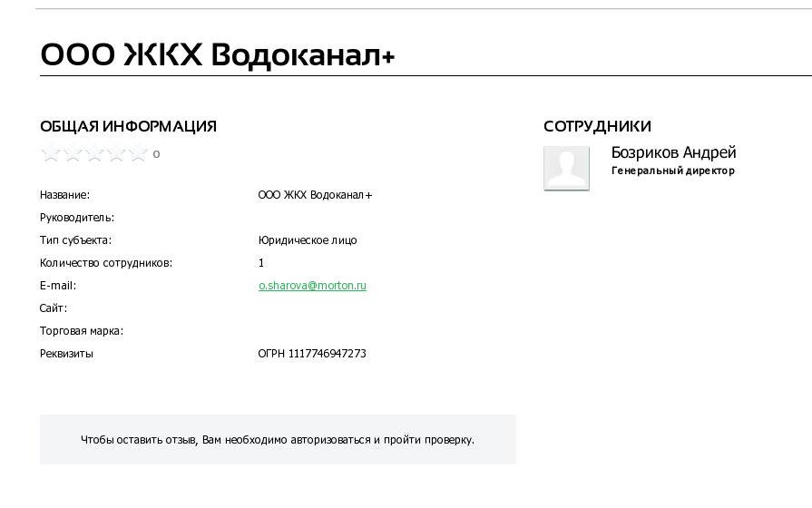Click the rating count number beside stars

click(156, 154)
